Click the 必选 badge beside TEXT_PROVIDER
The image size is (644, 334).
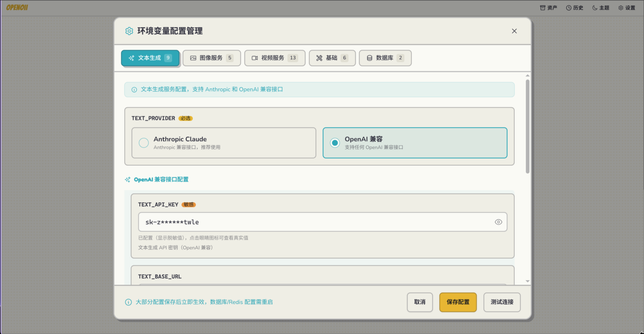(186, 118)
